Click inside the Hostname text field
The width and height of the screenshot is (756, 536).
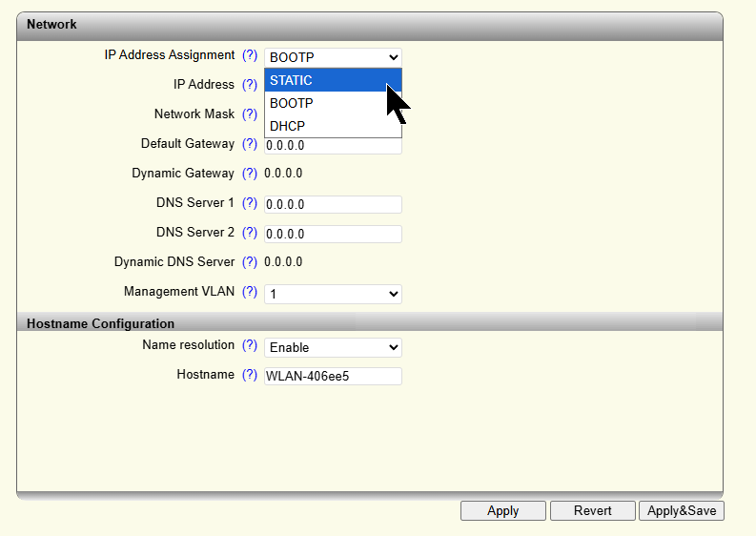point(333,376)
